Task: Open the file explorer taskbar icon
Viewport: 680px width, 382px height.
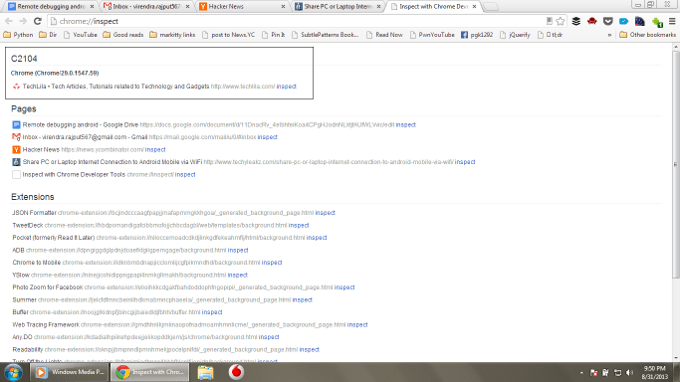Action: coord(205,372)
